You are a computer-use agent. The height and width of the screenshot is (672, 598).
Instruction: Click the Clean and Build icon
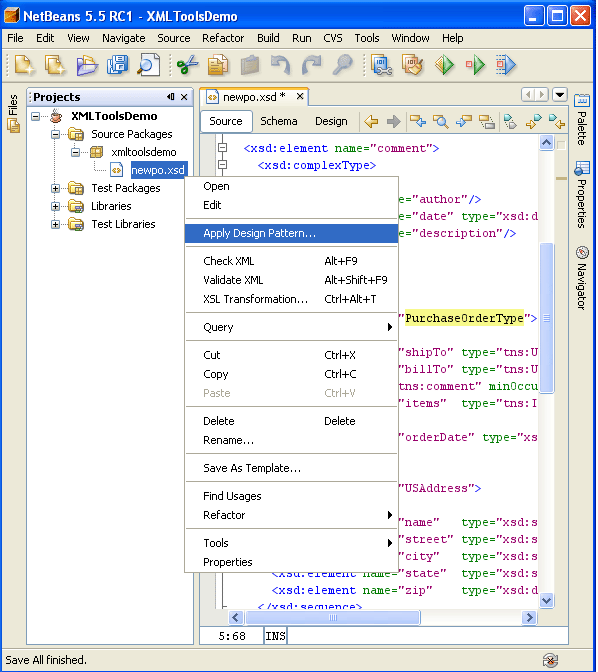click(412, 65)
